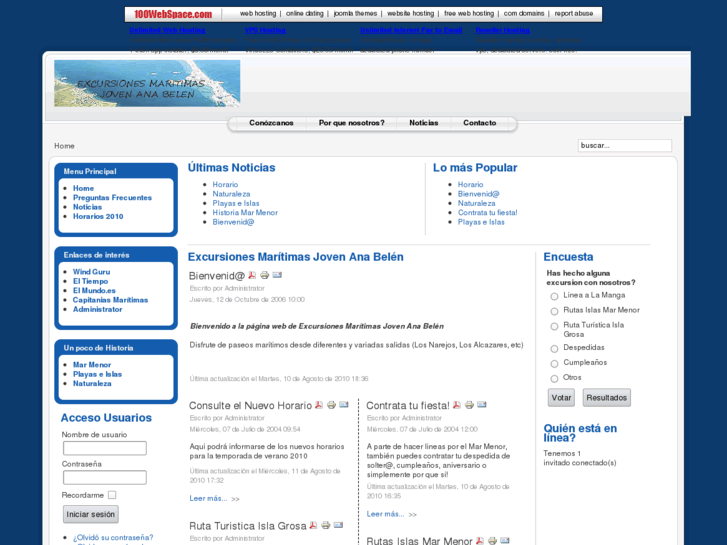Open VPS Hosting ad link

click(265, 30)
